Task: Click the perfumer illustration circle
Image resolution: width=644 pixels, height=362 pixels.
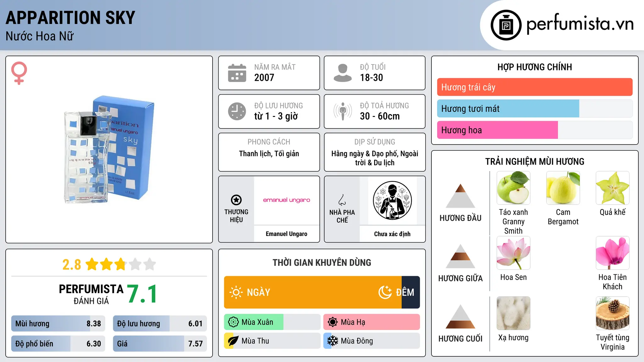Action: click(392, 200)
